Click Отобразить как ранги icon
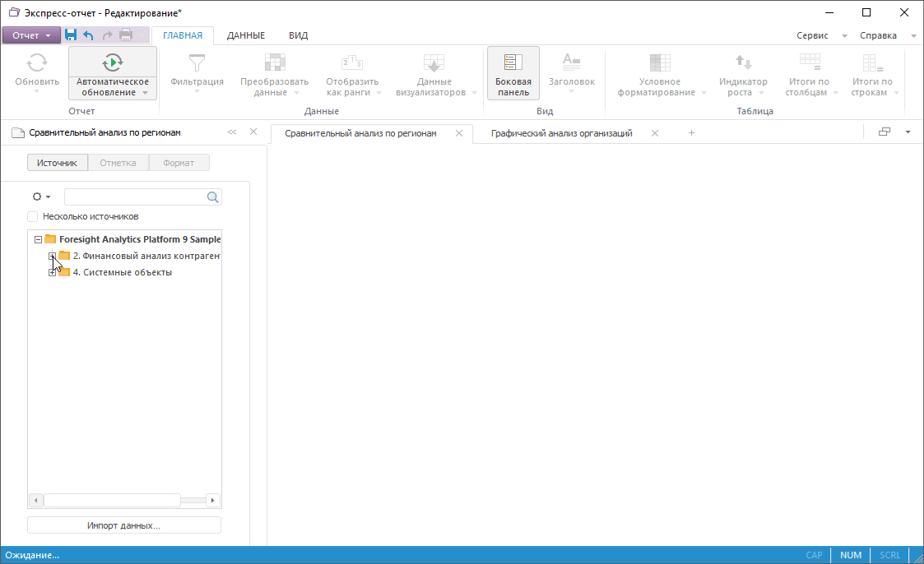Image resolution: width=924 pixels, height=564 pixels. tap(352, 62)
